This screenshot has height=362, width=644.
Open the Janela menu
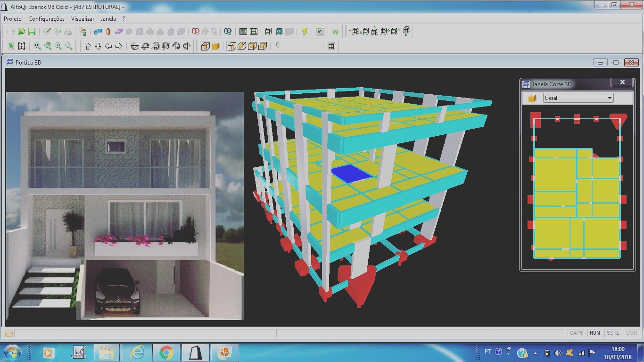click(x=108, y=19)
